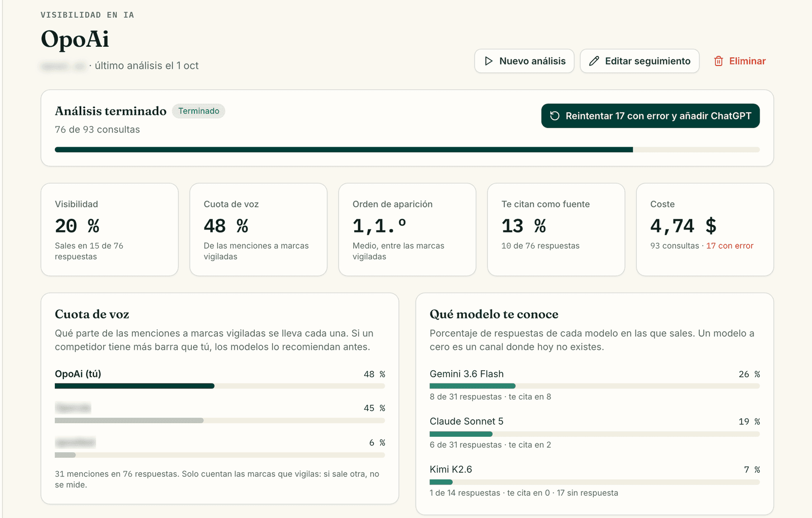The height and width of the screenshot is (518, 812).
Task: Click the 'VISIBILIDAD EN IA' breadcrumb label
Action: point(87,15)
